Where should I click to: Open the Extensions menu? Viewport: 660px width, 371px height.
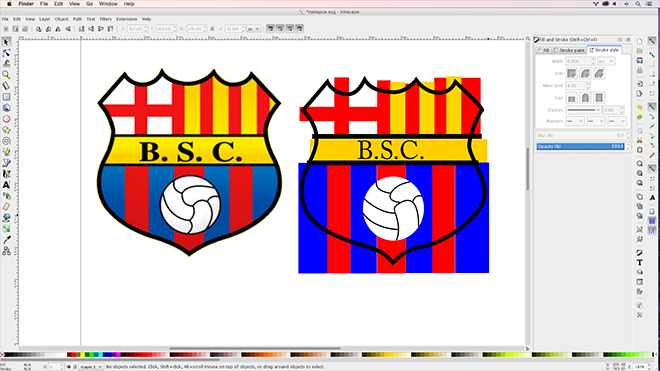(127, 19)
